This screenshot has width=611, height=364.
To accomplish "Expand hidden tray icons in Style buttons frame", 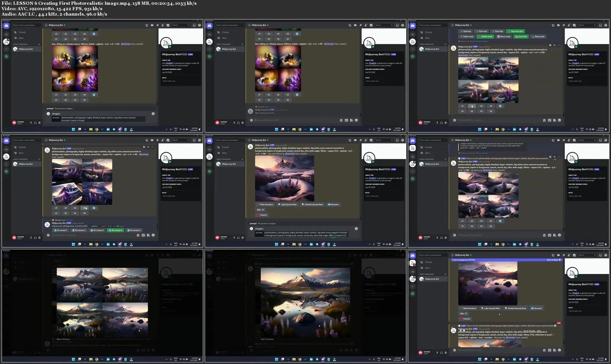I will 572,129.
